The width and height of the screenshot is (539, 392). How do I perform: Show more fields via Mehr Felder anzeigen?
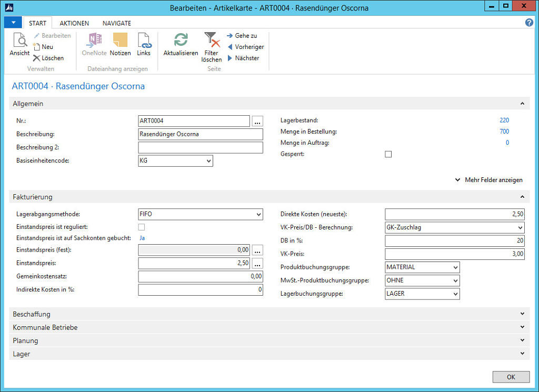tap(489, 179)
